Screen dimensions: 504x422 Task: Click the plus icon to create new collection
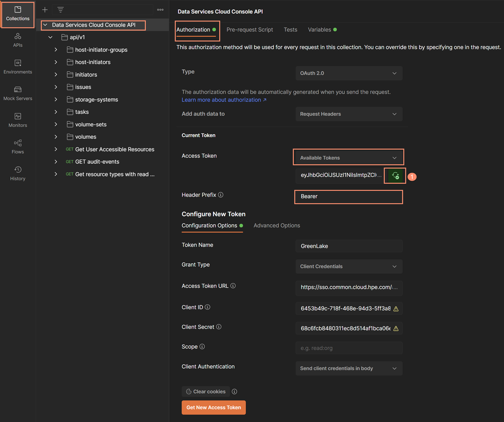tap(45, 10)
